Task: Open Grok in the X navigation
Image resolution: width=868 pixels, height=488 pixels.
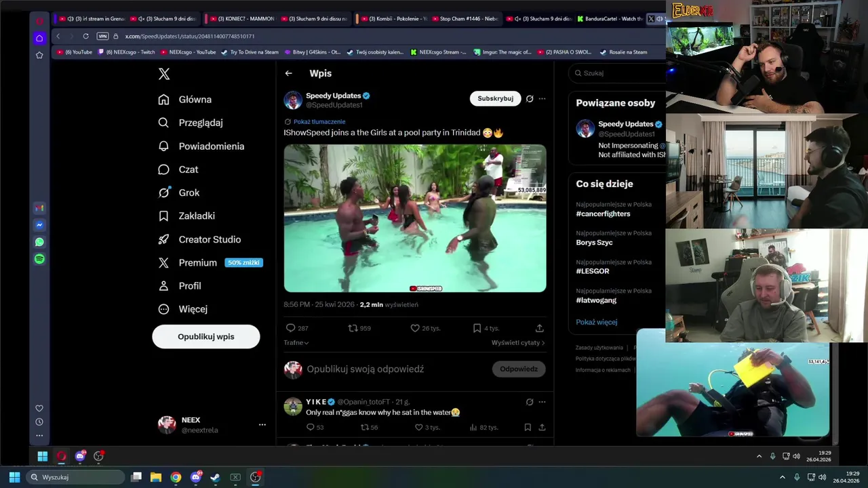Action: (x=179, y=193)
